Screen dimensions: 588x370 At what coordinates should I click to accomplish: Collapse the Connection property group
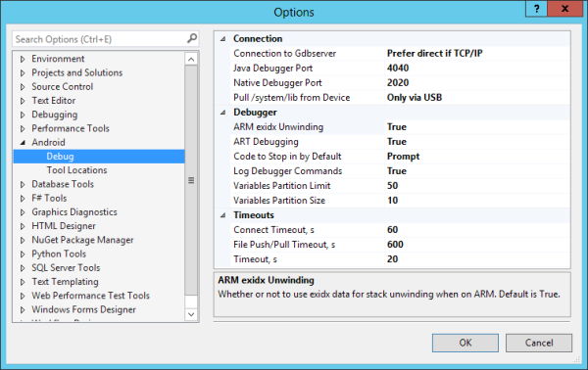point(223,38)
